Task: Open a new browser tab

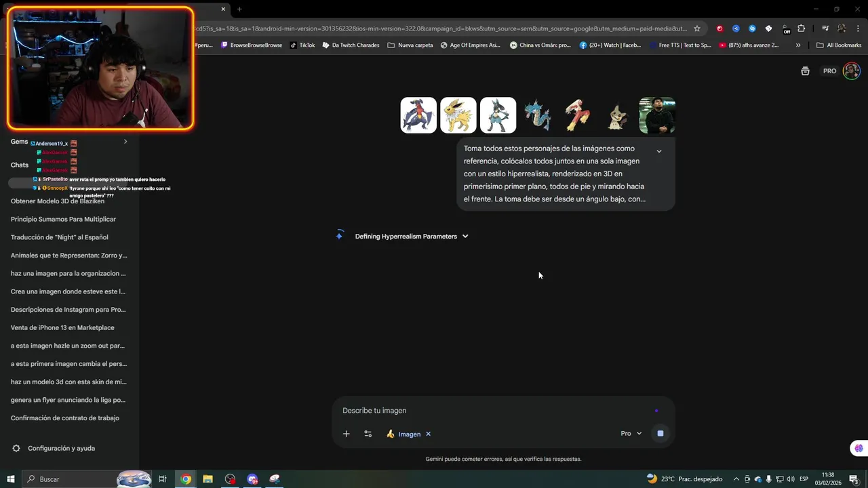Action: tap(239, 9)
